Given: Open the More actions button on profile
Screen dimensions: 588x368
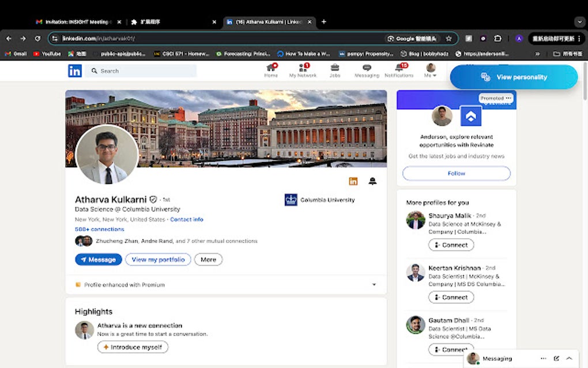Looking at the screenshot, I should pyautogui.click(x=208, y=260).
